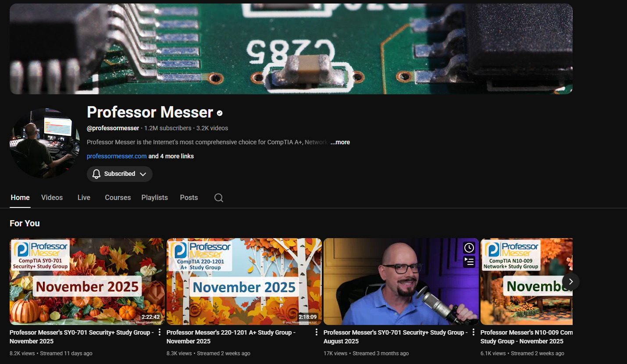Viewport: 627px width, 364px height.
Task: Click the verified badge next to channel name
Action: [x=220, y=113]
